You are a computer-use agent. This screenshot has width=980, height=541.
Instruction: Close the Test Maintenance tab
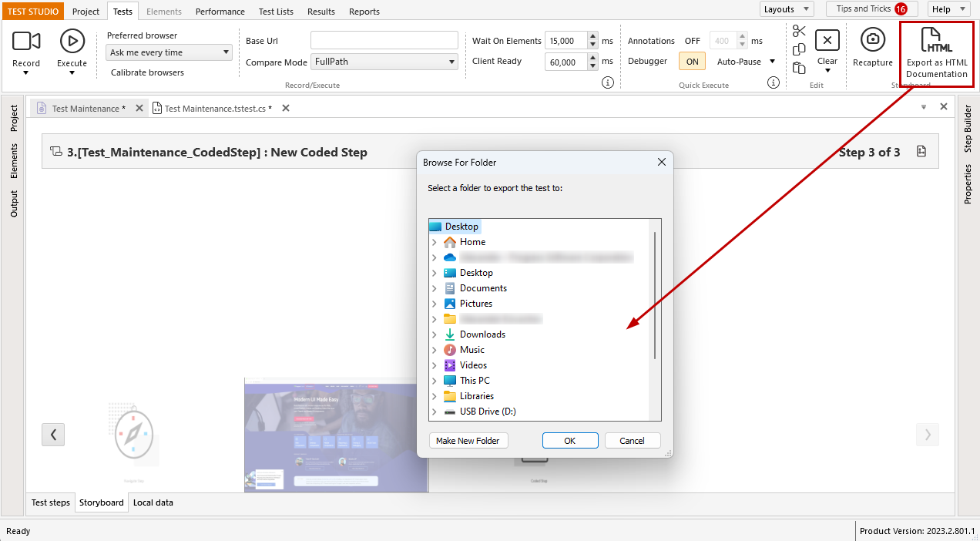[x=139, y=109]
